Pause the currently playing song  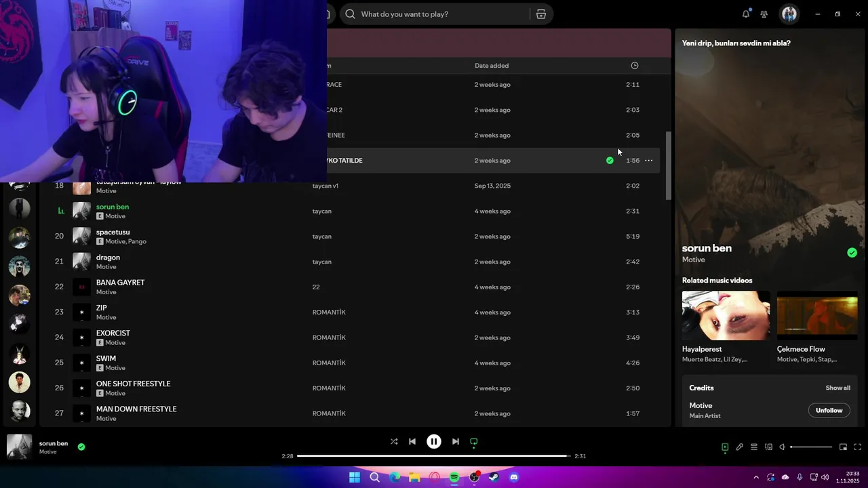pyautogui.click(x=434, y=441)
